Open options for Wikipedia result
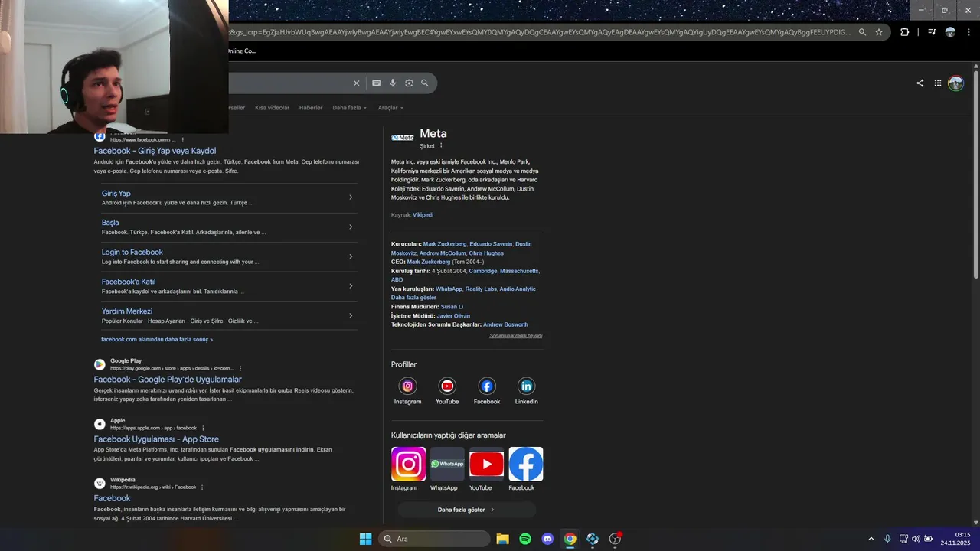This screenshot has width=980, height=551. [x=202, y=487]
